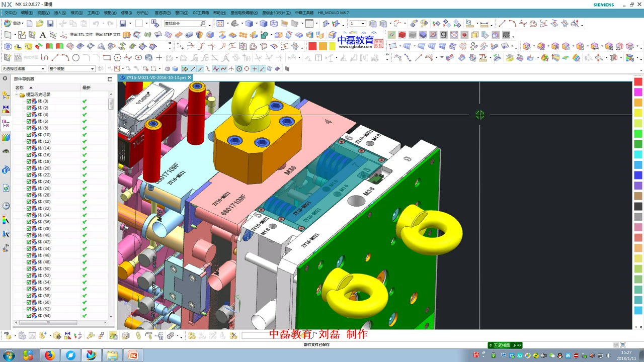Screen dimensions: 644x362
Task: Close the ZY16-M021 part tab
Action: click(190, 78)
